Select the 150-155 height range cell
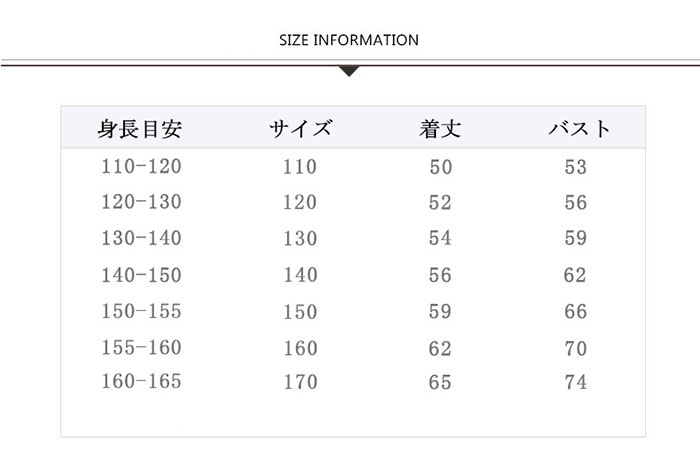The image size is (700, 450). [x=141, y=311]
